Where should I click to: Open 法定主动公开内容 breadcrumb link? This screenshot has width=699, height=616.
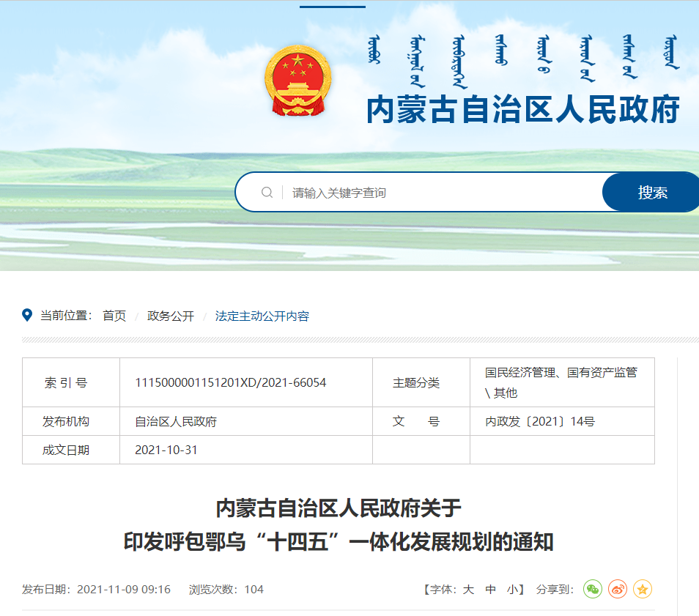[262, 316]
